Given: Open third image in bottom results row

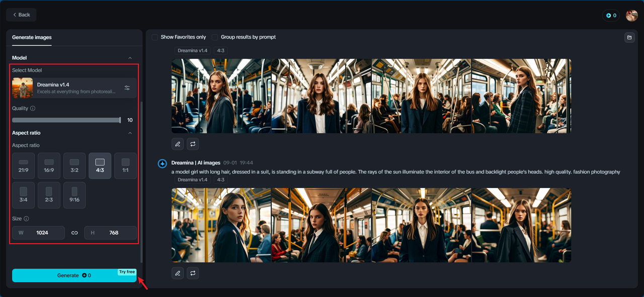Looking at the screenshot, I should (x=421, y=225).
